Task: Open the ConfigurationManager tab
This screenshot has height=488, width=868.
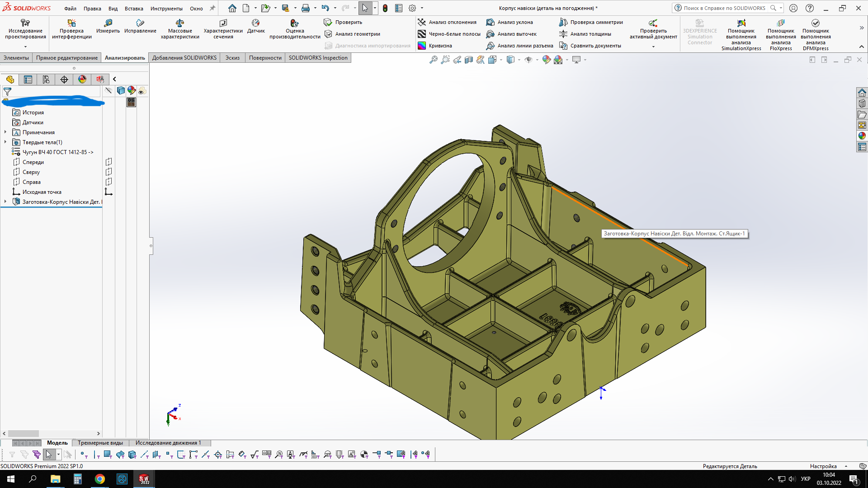Action: [46, 80]
